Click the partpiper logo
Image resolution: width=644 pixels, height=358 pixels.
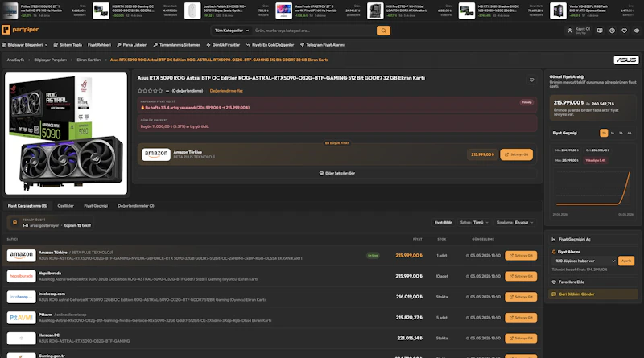20,30
